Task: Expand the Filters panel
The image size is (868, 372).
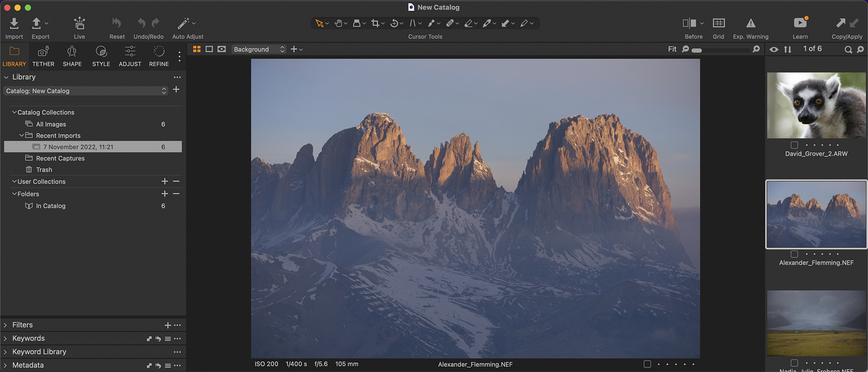Action: click(x=5, y=325)
